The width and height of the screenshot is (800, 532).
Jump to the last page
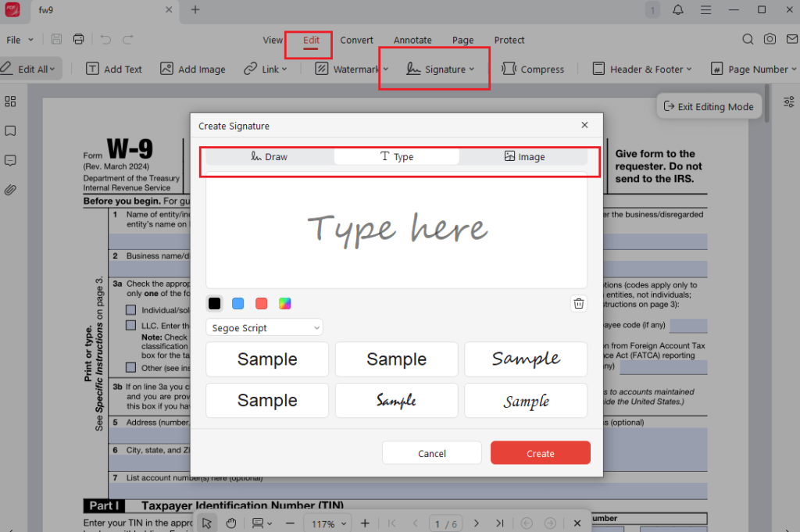click(x=500, y=523)
